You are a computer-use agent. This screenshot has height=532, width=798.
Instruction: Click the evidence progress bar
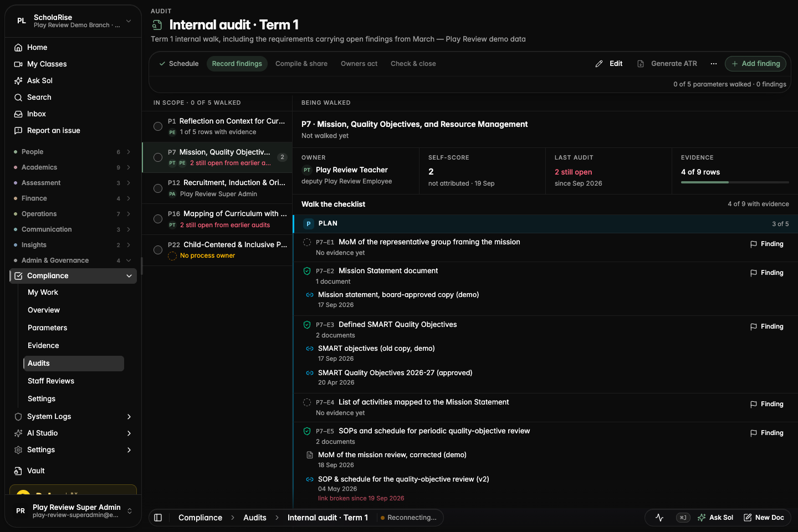pos(735,182)
